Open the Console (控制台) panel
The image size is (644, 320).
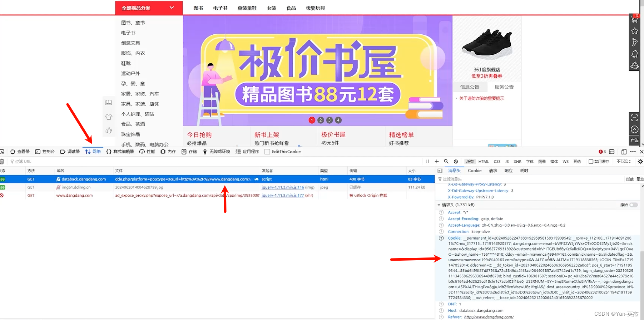coord(45,152)
